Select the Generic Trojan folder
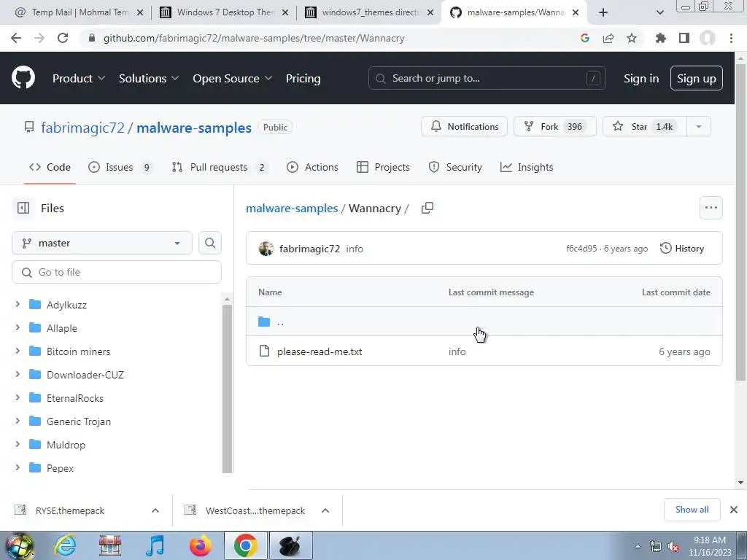This screenshot has height=560, width=747. click(x=79, y=421)
